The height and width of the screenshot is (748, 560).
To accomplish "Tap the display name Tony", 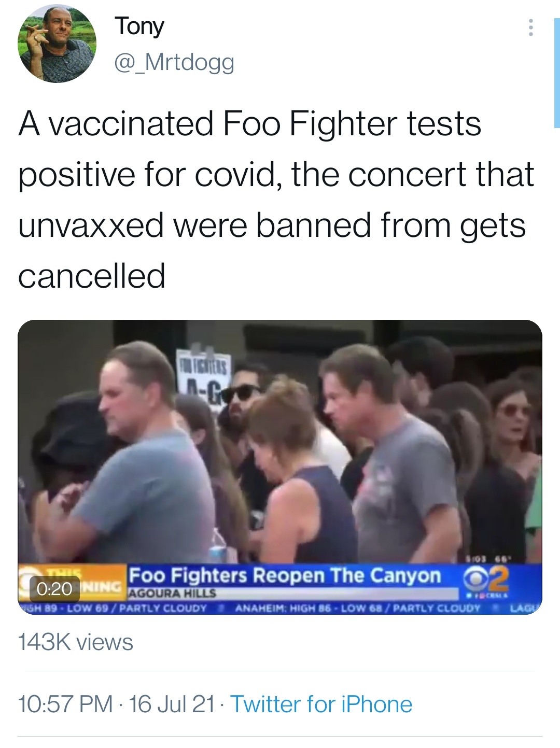I will point(139,26).
